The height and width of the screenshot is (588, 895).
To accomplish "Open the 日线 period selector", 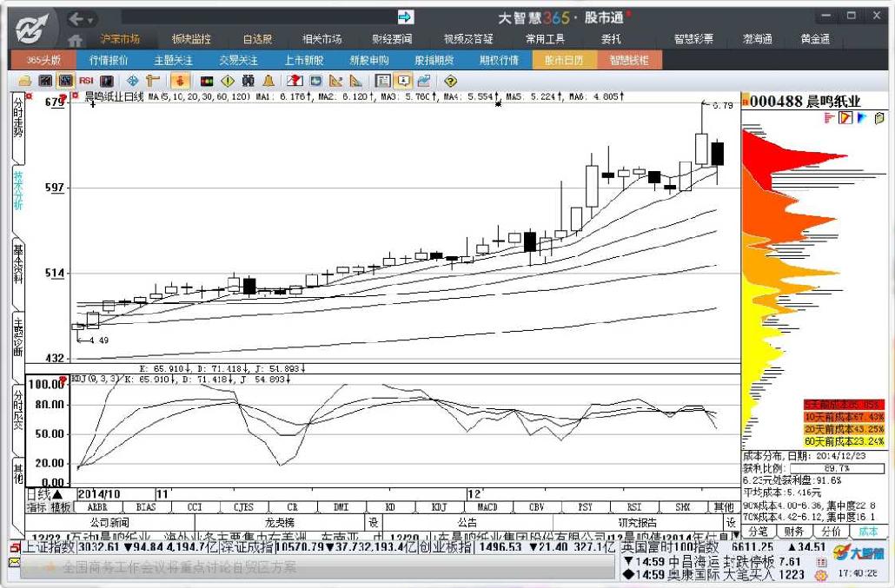I will pos(44,494).
